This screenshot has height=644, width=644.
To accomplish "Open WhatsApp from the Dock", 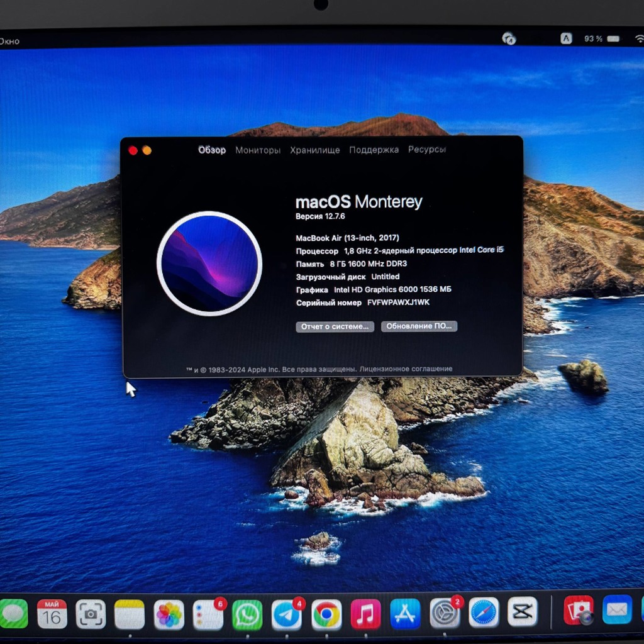I will (247, 615).
